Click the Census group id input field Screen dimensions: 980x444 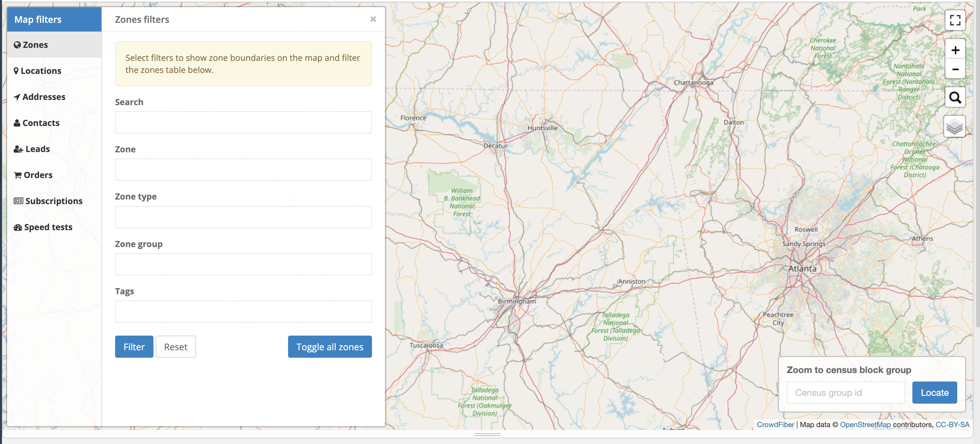tap(845, 393)
